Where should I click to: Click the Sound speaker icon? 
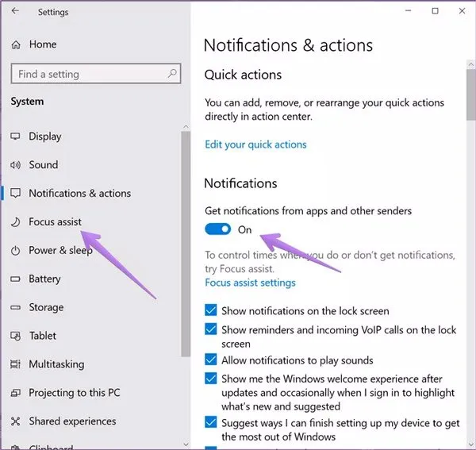click(x=15, y=165)
